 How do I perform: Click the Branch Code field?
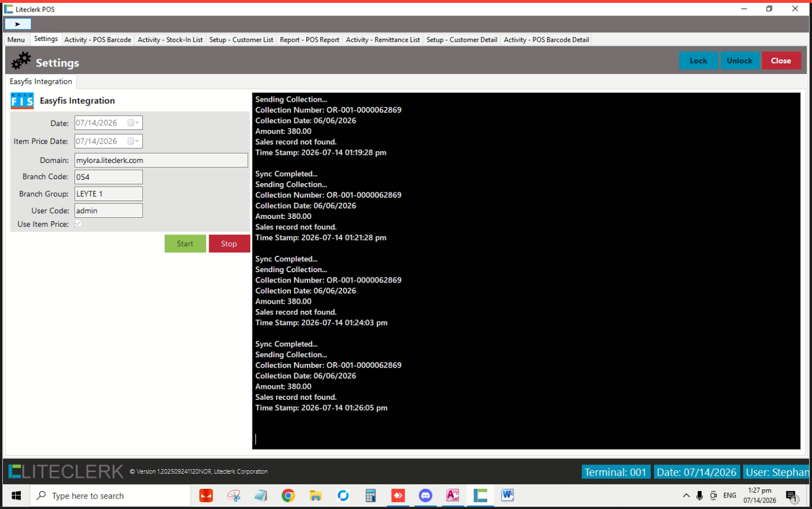(109, 177)
